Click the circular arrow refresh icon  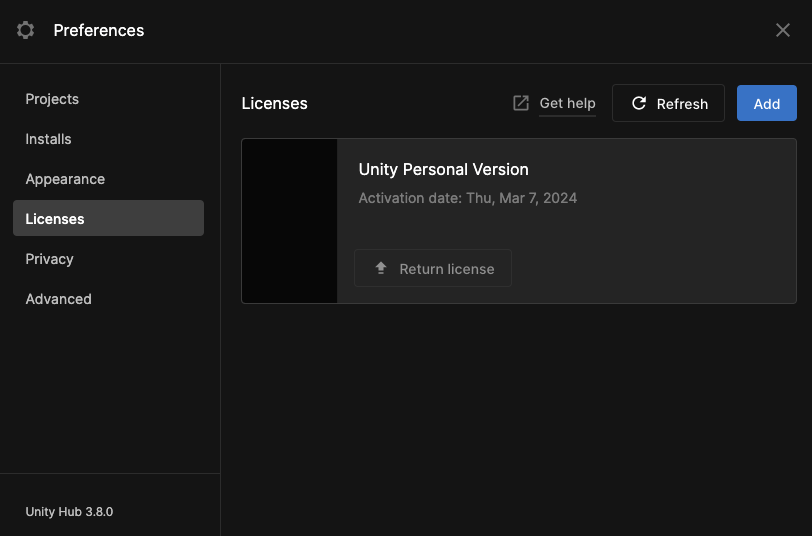tap(639, 103)
